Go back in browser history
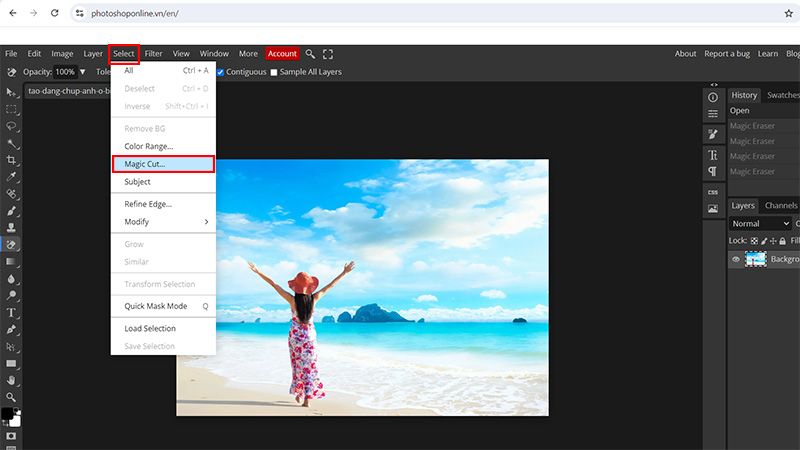The height and width of the screenshot is (450, 800). tap(13, 13)
